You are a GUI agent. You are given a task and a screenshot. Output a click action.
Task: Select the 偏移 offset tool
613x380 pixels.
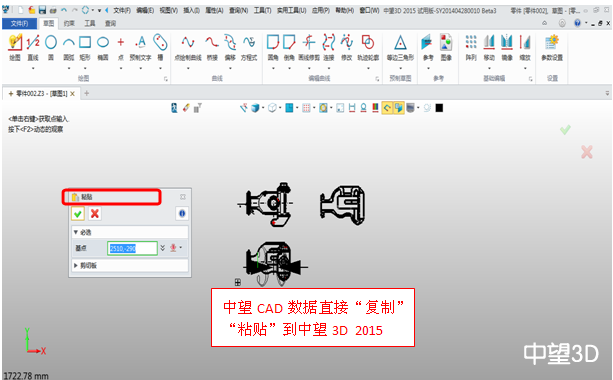click(x=230, y=47)
